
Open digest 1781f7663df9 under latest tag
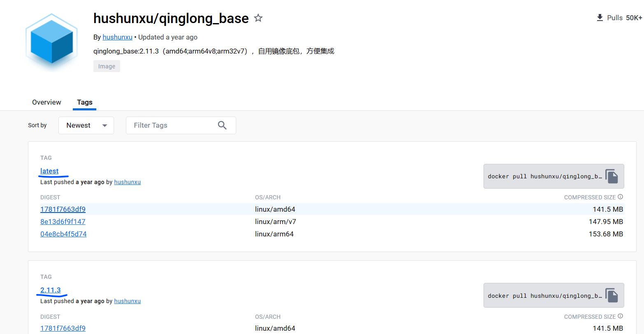click(x=63, y=209)
